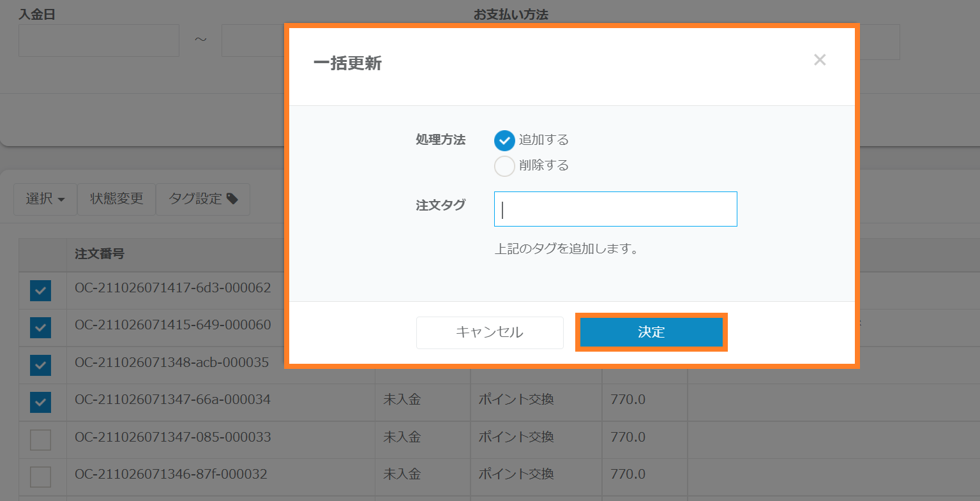Viewport: 980px width, 501px height.
Task: Open order link OC-211026071347-66a-000034
Action: tap(172, 400)
